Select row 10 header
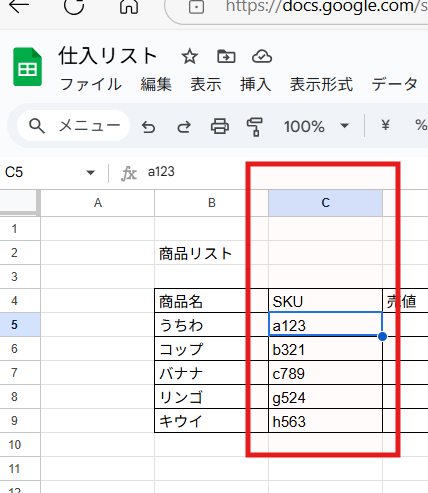The height and width of the screenshot is (493, 428). tap(20, 445)
